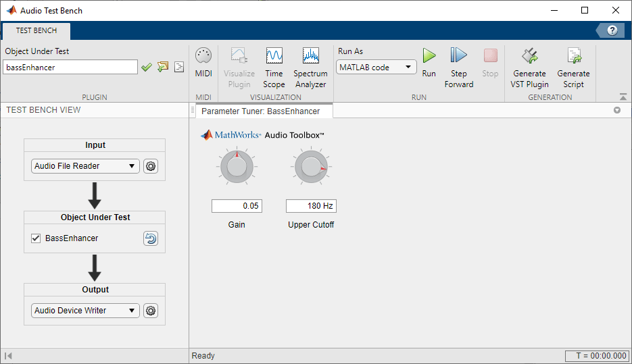The image size is (632, 364).
Task: Validate the plugin with the green checkmark icon
Action: click(146, 68)
